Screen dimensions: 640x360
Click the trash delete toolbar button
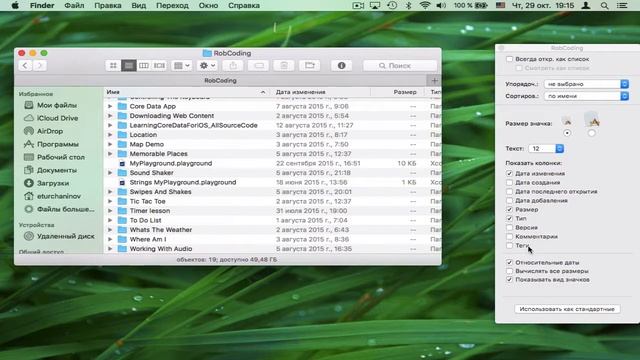[284, 65]
